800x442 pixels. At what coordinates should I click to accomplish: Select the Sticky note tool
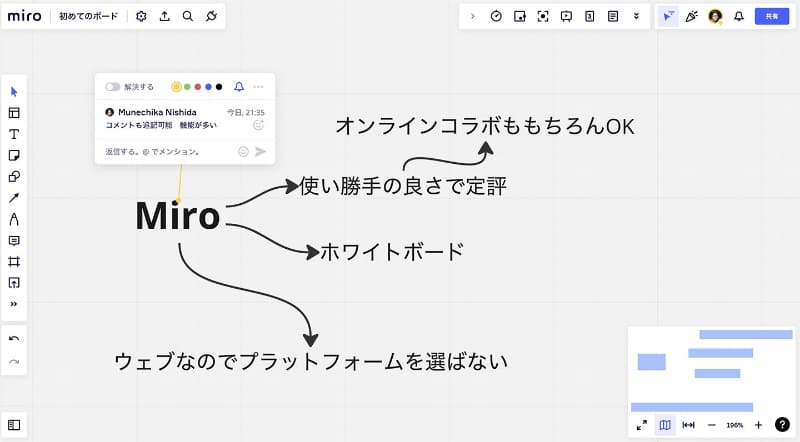pyautogui.click(x=14, y=156)
